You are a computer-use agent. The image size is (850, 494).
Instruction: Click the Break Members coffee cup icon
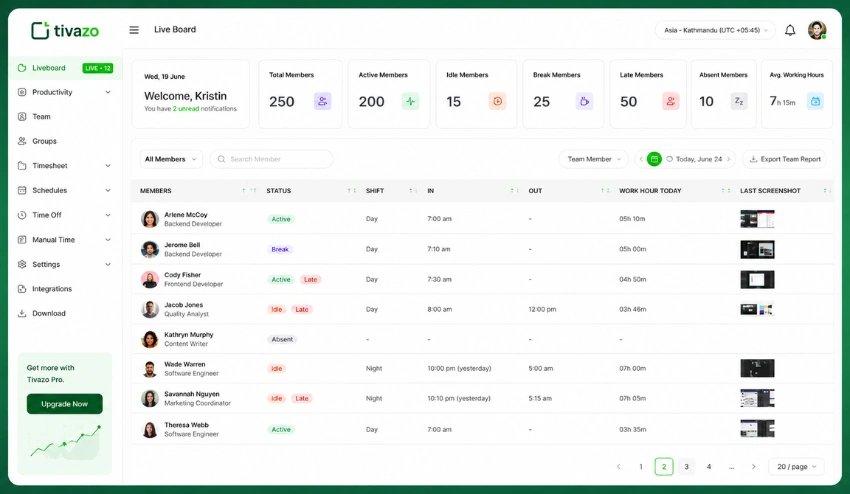coord(584,101)
